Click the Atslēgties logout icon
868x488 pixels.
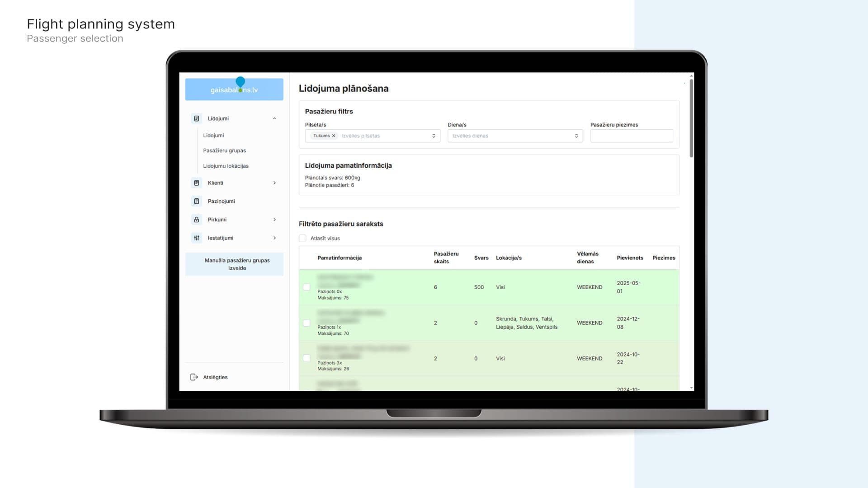click(194, 377)
